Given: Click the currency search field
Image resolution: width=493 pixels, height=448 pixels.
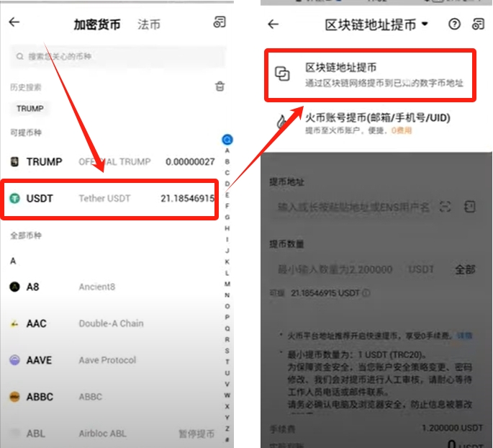Looking at the screenshot, I should [x=118, y=56].
